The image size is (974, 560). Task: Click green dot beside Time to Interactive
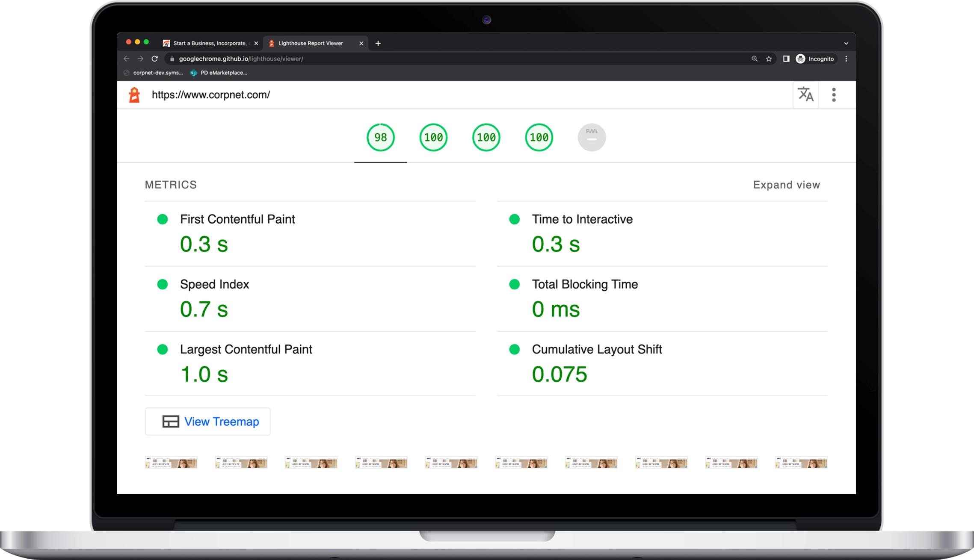coord(515,219)
